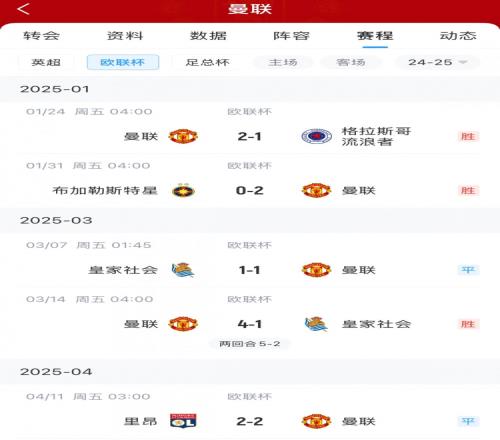The height and width of the screenshot is (440, 500).
Task: Click Manchester United crest in 01/24 match
Action: pyautogui.click(x=183, y=136)
